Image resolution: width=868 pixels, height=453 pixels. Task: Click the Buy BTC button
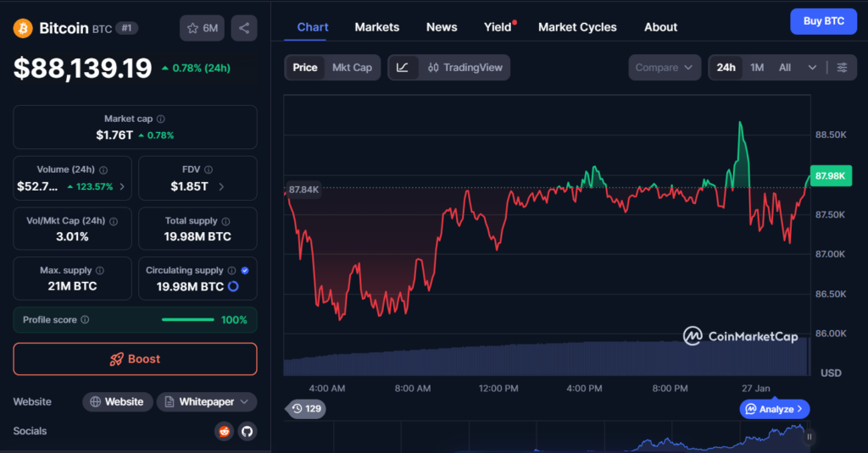pyautogui.click(x=823, y=21)
